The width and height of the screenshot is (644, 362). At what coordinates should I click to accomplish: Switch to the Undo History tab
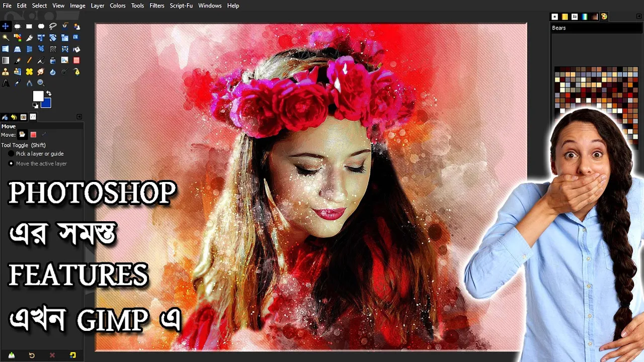[x=14, y=117]
